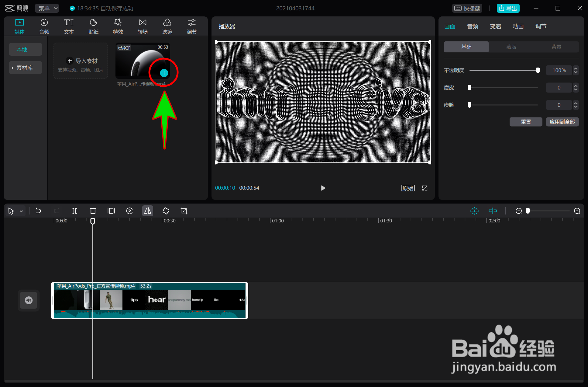Image resolution: width=588 pixels, height=387 pixels.
Task: Open the 滤镜 filters tab
Action: 167,26
